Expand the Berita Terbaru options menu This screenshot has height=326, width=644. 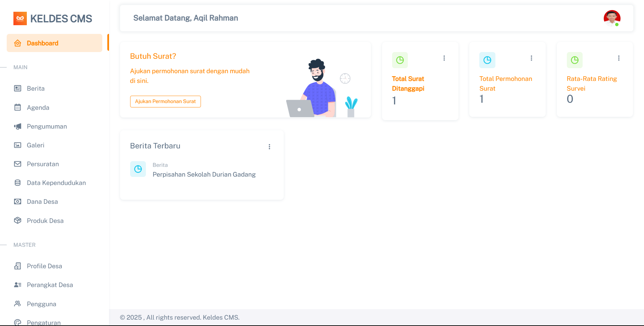[x=269, y=147]
